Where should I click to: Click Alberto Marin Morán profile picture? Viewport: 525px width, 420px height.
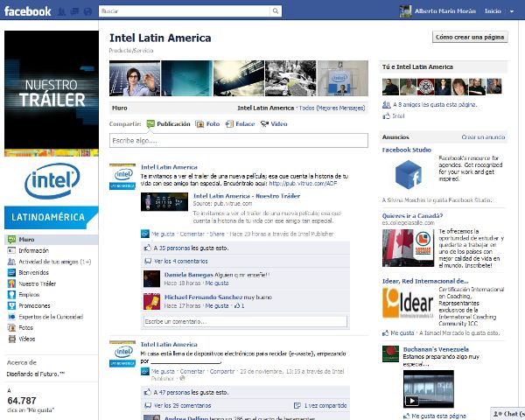[x=405, y=11]
